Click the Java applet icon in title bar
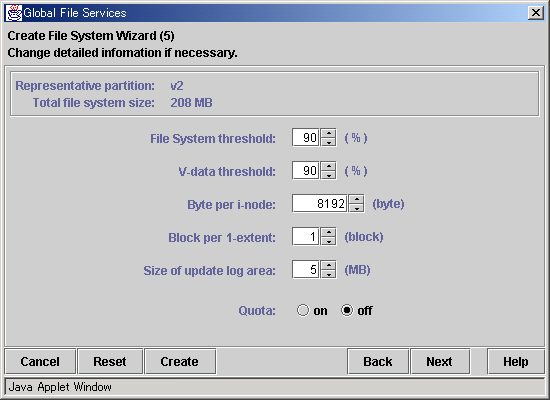This screenshot has height=400, width=550. [x=14, y=13]
